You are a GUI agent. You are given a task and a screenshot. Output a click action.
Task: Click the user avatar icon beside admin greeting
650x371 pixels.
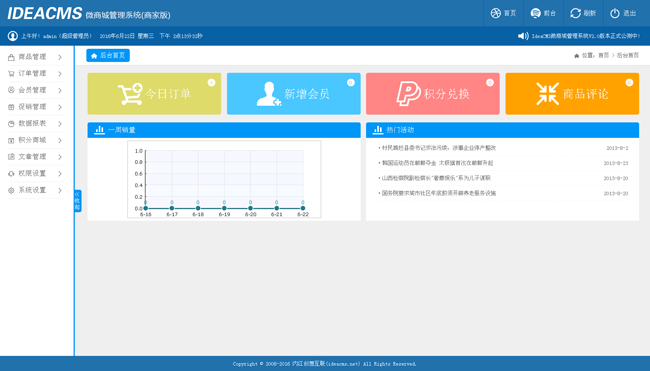click(x=13, y=36)
